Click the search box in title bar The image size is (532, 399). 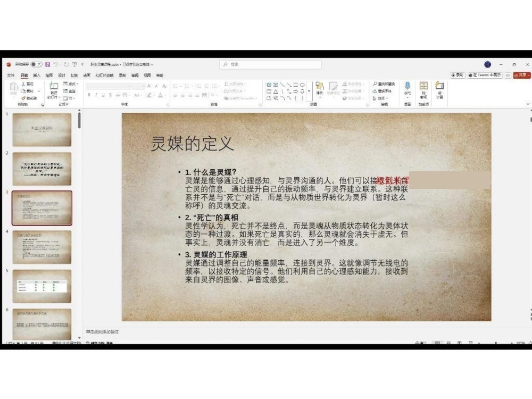tap(270, 64)
